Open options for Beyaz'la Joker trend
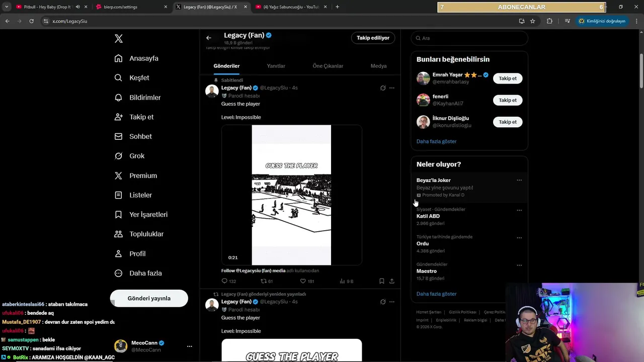The height and width of the screenshot is (362, 644). click(x=519, y=180)
